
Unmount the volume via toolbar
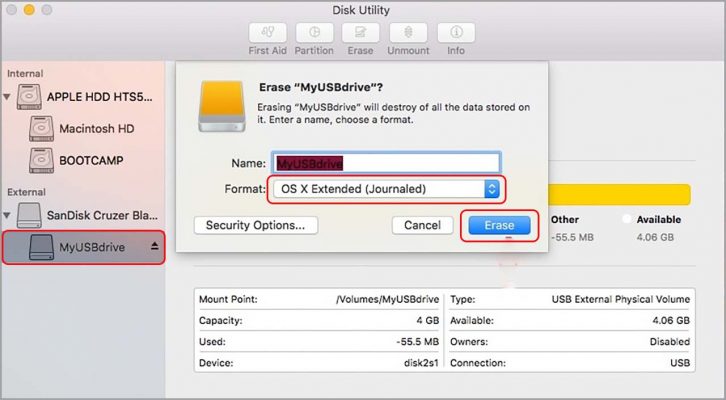(x=408, y=33)
